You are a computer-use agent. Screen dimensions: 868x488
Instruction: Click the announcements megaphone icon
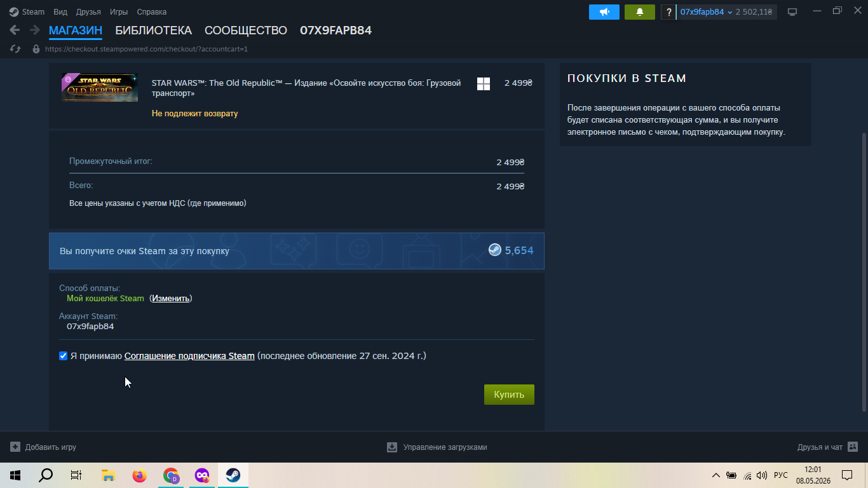point(604,12)
